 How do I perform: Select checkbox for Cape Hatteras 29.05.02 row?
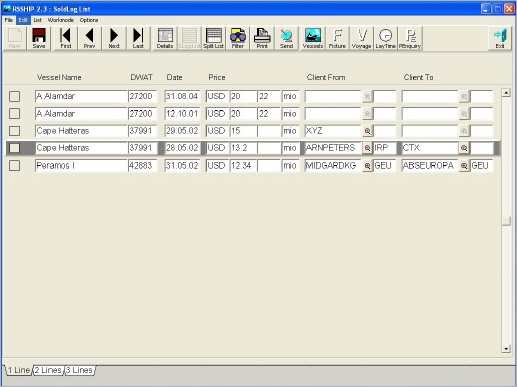pyautogui.click(x=14, y=131)
